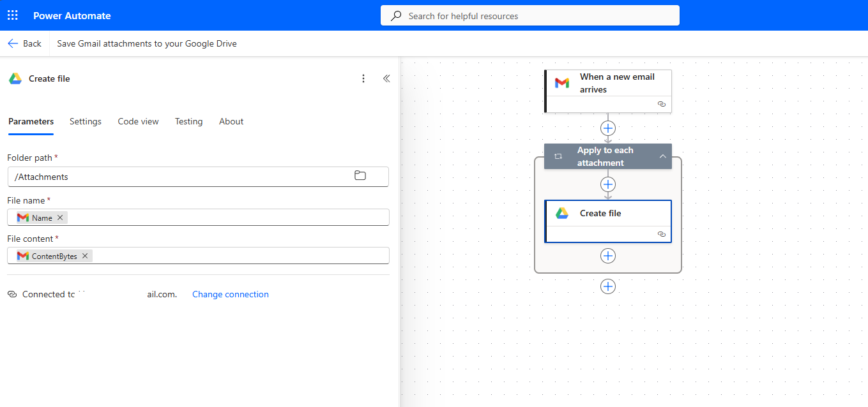This screenshot has width=868, height=407.
Task: Add action below Create file inside loop
Action: pyautogui.click(x=608, y=256)
